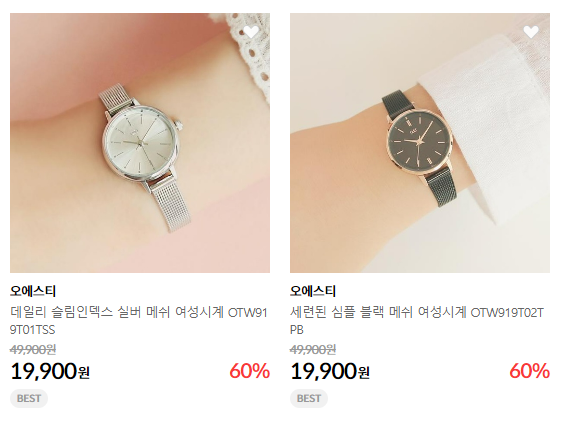Click BEST badge under black watch
Image resolution: width=569 pixels, height=429 pixels.
tap(309, 399)
